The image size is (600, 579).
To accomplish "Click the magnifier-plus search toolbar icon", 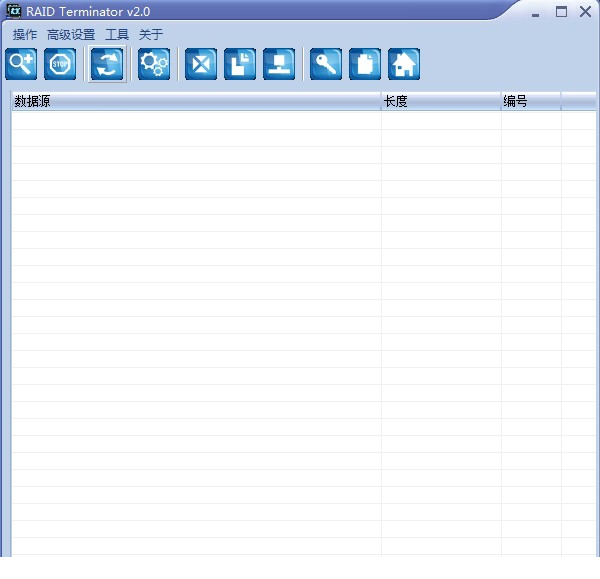I will click(21, 64).
